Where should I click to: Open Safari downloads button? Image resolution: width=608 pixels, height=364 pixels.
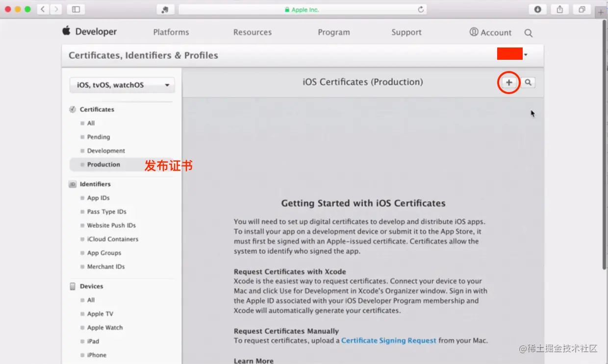[x=537, y=9]
